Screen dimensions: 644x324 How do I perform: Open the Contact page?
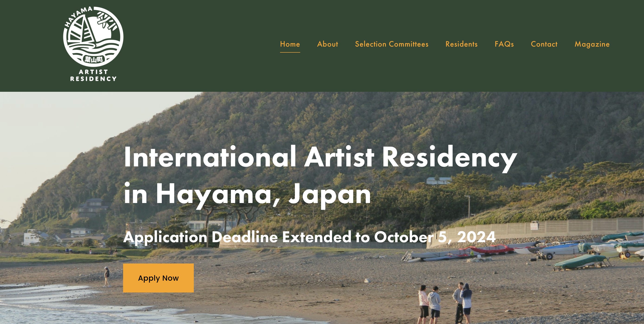tap(544, 44)
